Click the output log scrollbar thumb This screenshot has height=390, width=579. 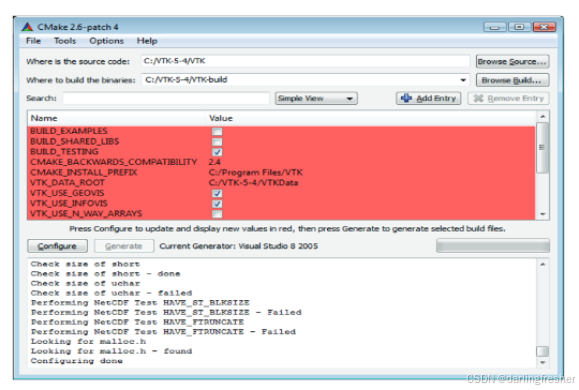click(x=542, y=351)
